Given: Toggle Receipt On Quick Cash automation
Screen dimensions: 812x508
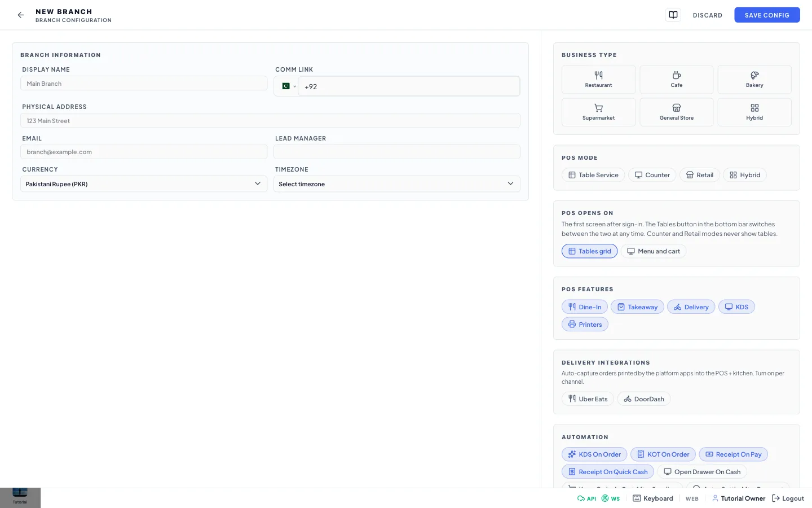Looking at the screenshot, I should tap(608, 472).
